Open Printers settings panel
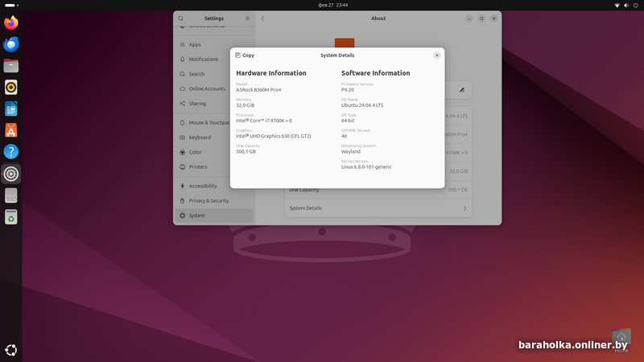Image resolution: width=644 pixels, height=362 pixels. point(214,167)
